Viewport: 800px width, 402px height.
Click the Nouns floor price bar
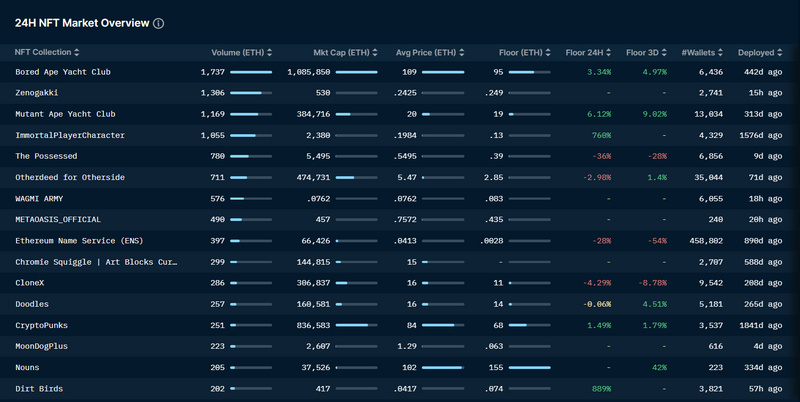click(529, 367)
